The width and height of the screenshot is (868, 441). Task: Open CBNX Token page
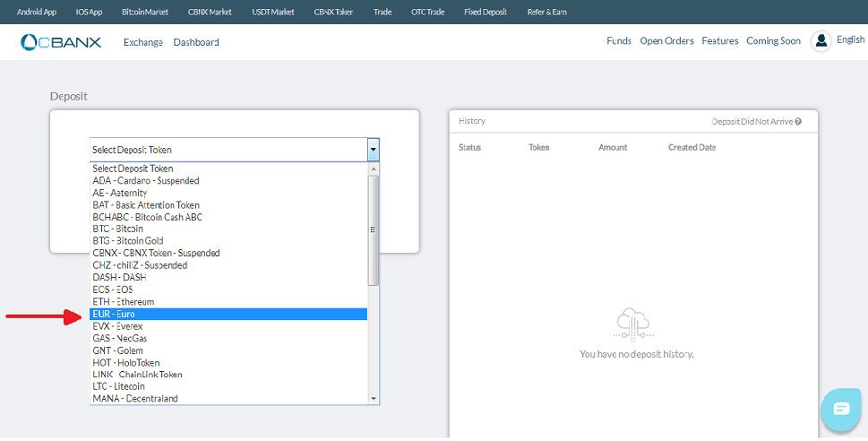pos(333,12)
